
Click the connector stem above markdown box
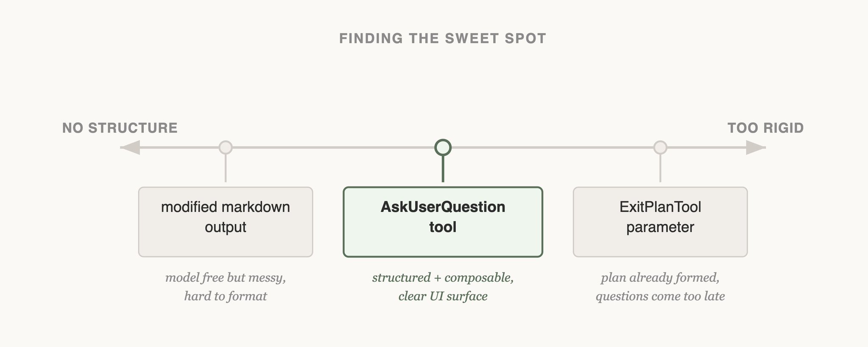226,169
